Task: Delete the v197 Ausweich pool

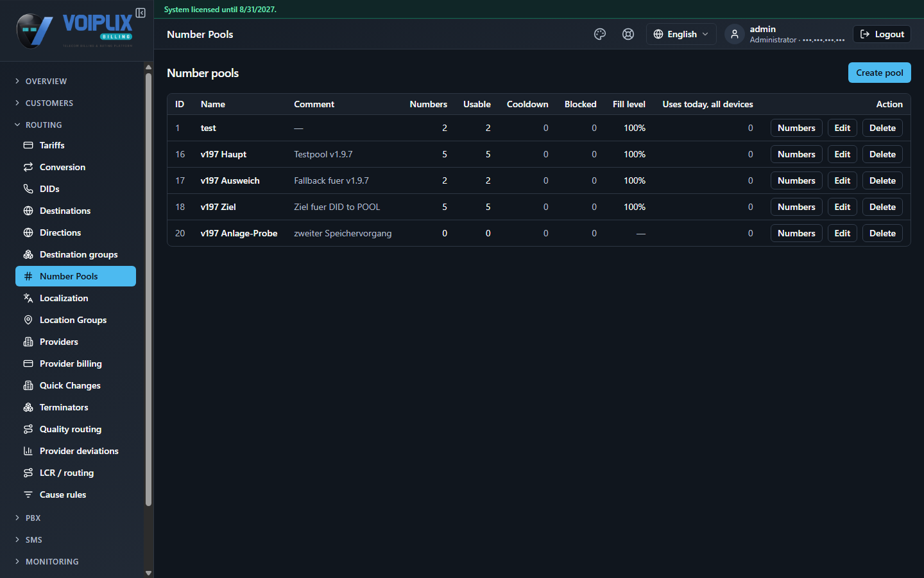Action: (882, 180)
